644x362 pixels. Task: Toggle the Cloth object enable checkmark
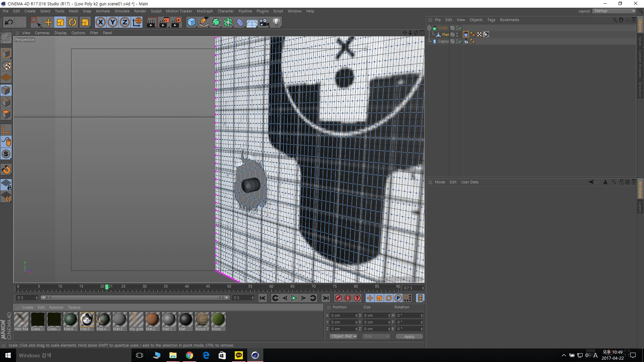tap(460, 28)
